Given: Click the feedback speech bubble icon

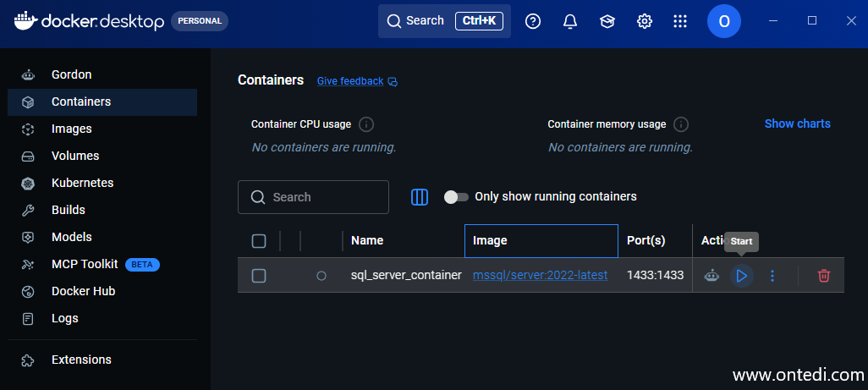Looking at the screenshot, I should 393,82.
